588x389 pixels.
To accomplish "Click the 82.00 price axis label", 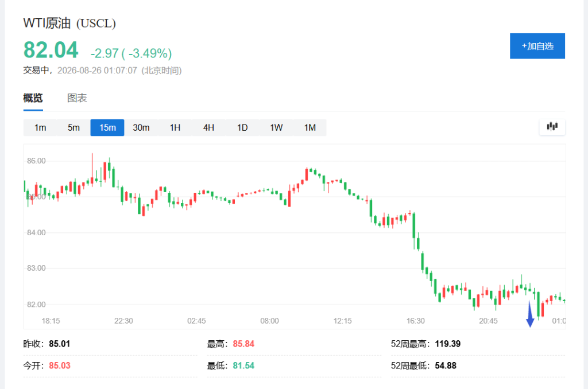I will [36, 304].
